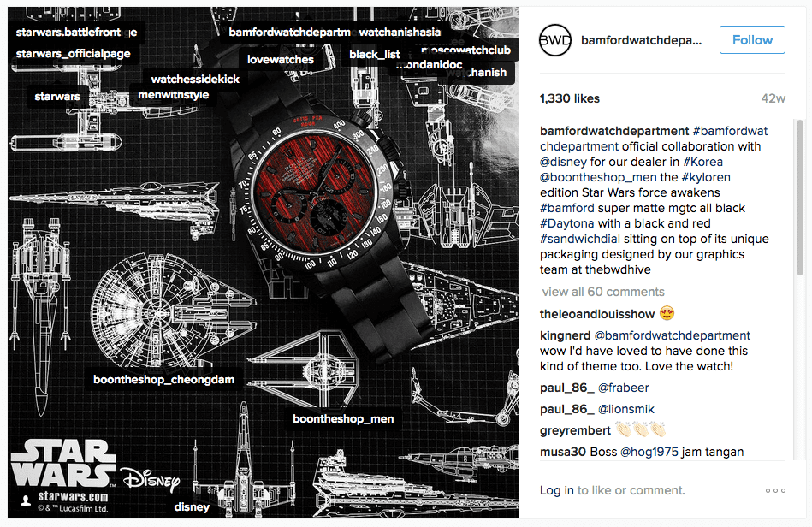Expand view all 60 comments
Image resolution: width=812 pixels, height=527 pixels.
click(x=602, y=292)
